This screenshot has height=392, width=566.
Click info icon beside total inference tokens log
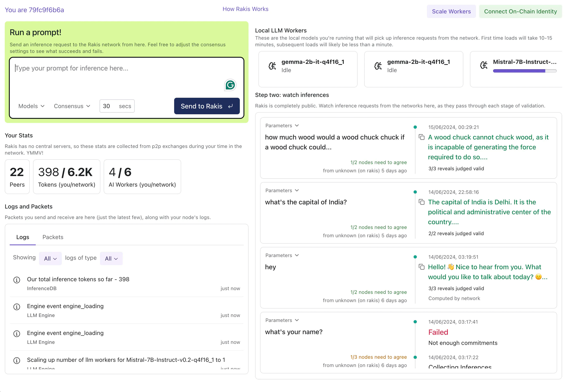click(17, 280)
